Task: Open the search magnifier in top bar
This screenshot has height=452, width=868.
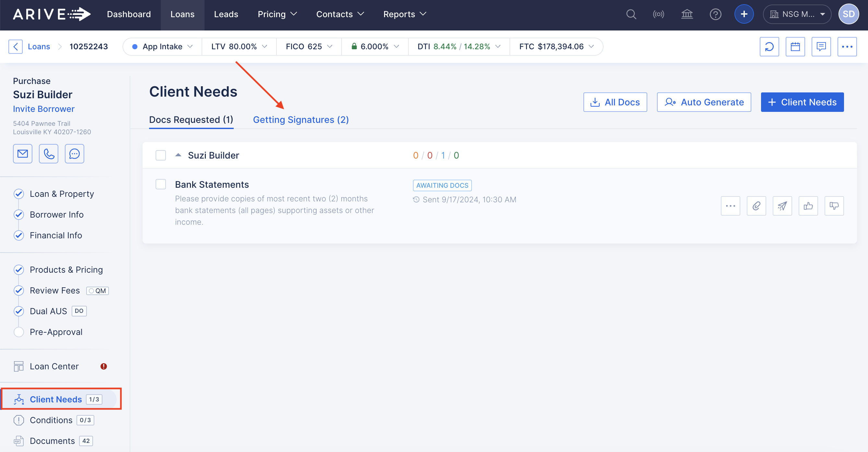Action: click(x=631, y=14)
